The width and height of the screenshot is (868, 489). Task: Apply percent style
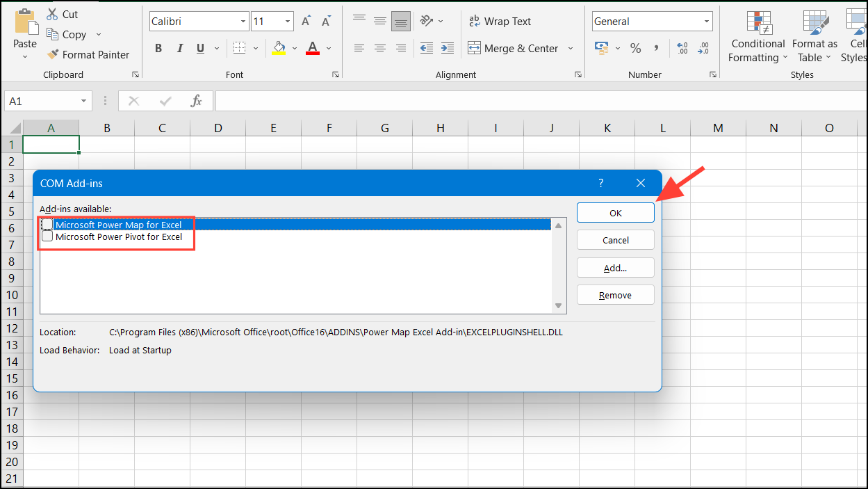635,48
